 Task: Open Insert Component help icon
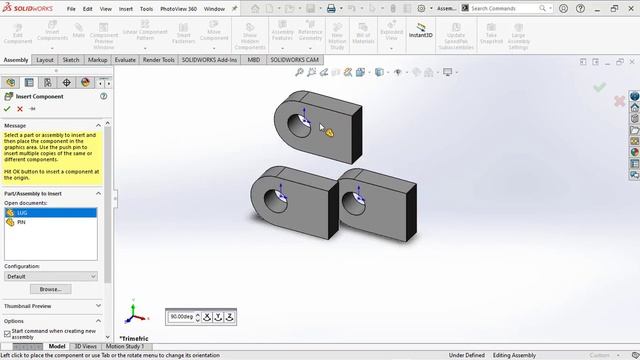click(x=104, y=96)
